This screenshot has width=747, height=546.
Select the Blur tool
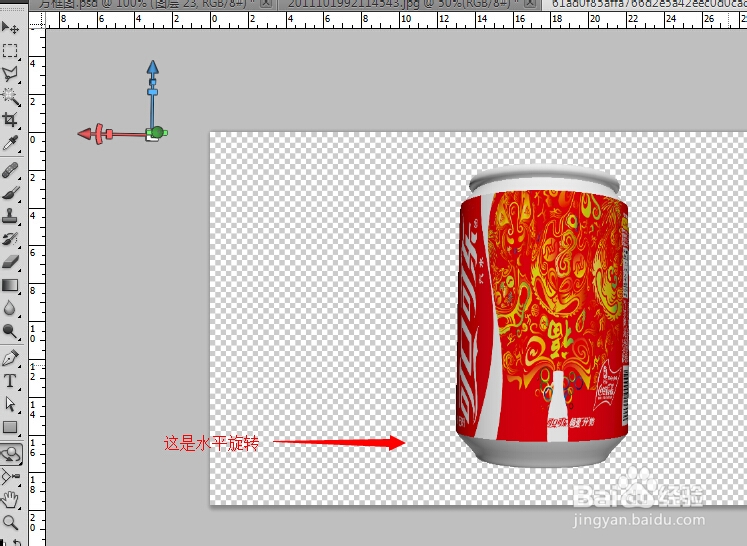[x=10, y=308]
